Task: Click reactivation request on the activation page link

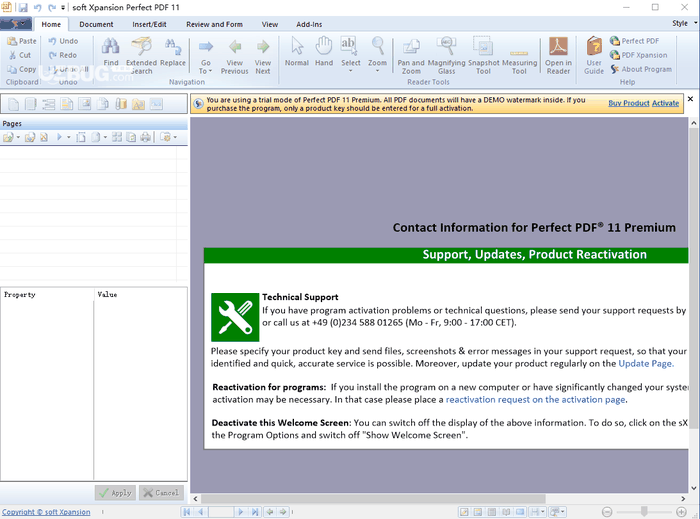Action: pyautogui.click(x=535, y=400)
